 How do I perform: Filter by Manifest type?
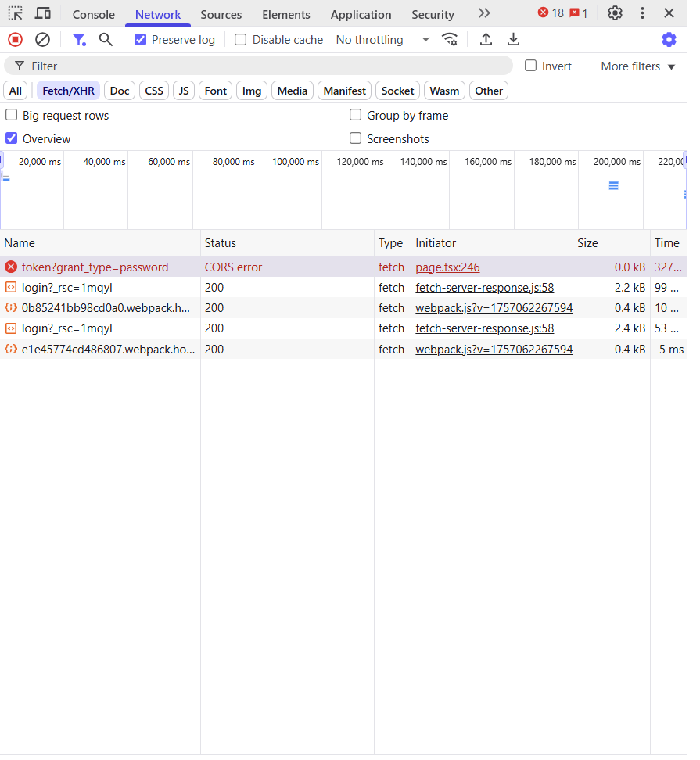pos(344,91)
